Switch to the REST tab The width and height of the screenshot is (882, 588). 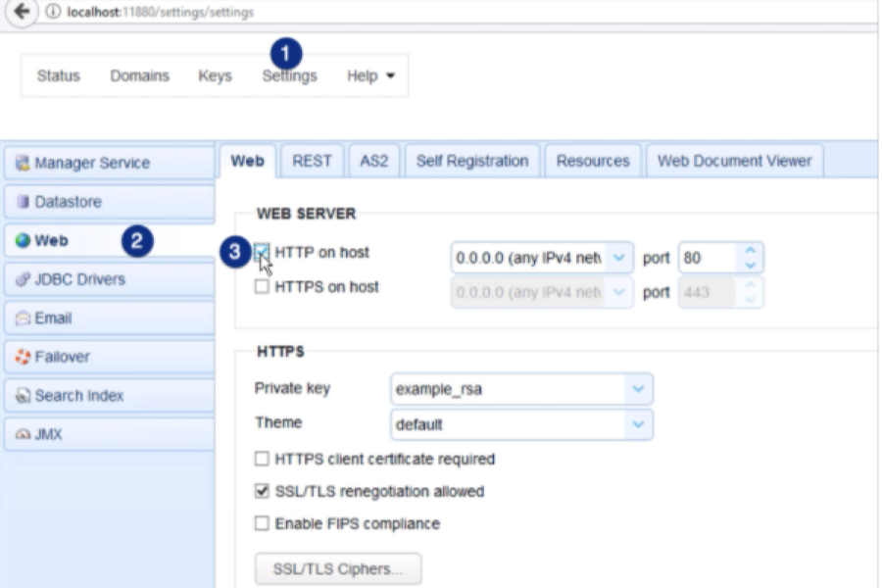[312, 161]
